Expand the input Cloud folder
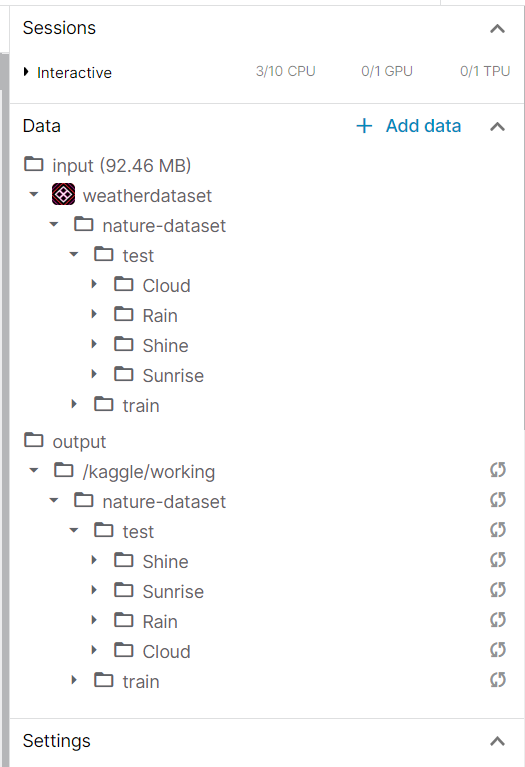 coord(94,284)
